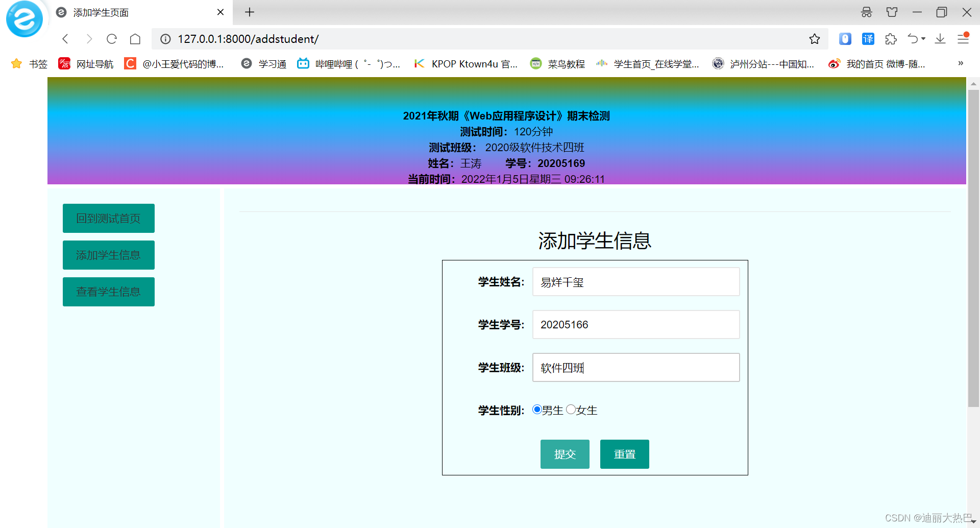The image size is (980, 528).
Task: Open the extensions puzzle icon
Action: 891,39
